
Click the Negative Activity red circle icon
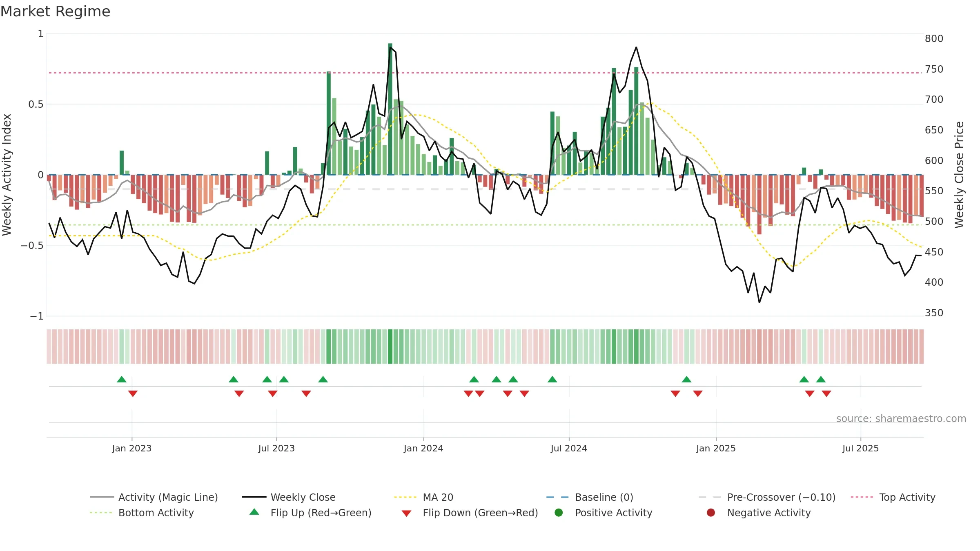tap(711, 513)
